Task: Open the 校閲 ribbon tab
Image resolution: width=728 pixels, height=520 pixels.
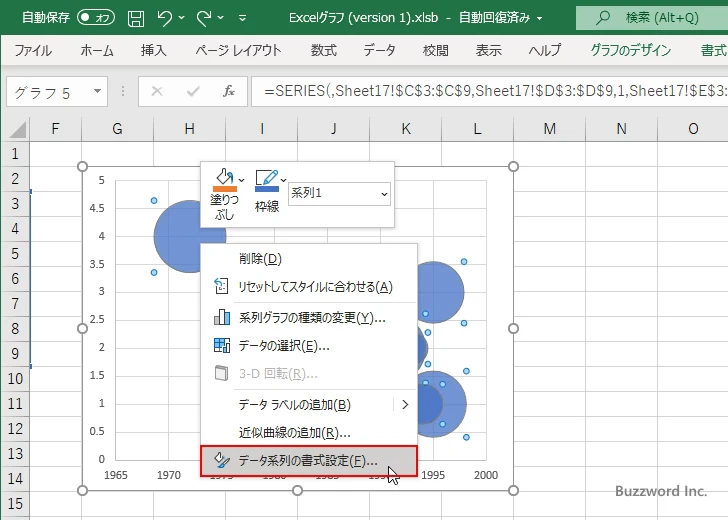Action: [436, 50]
